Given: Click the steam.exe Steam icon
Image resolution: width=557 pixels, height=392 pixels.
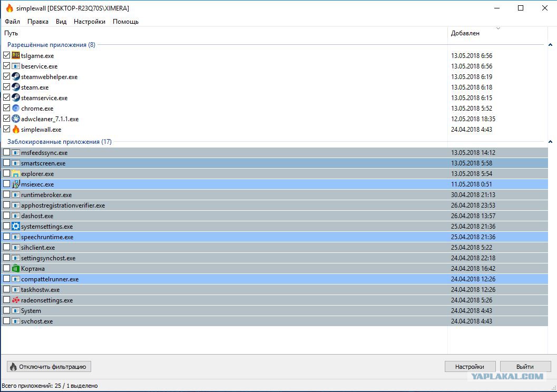Looking at the screenshot, I should [x=16, y=87].
